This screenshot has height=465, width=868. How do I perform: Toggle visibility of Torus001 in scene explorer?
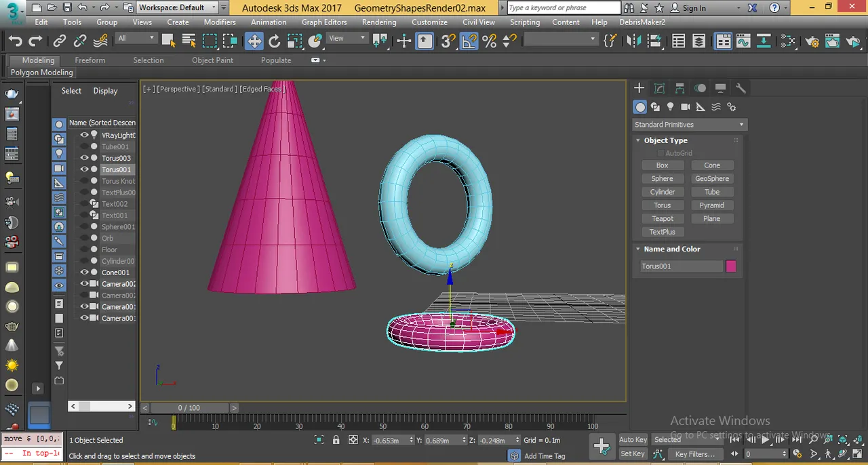[x=85, y=169]
